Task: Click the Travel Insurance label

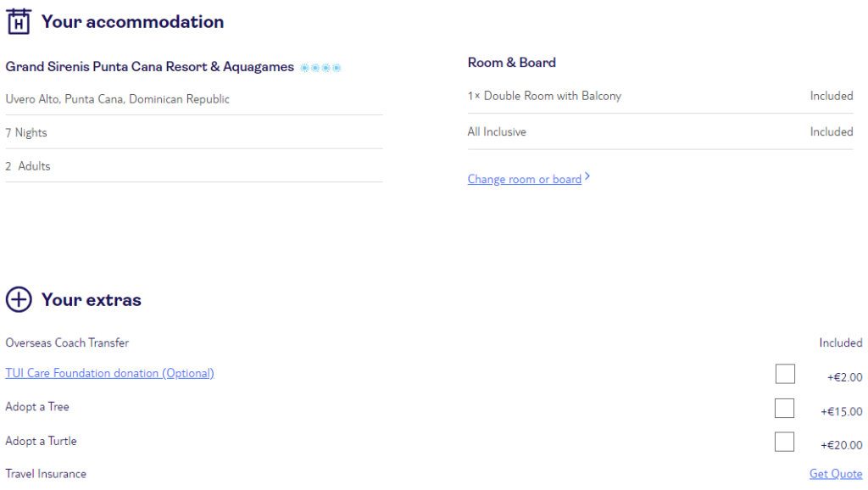Action: pyautogui.click(x=46, y=474)
